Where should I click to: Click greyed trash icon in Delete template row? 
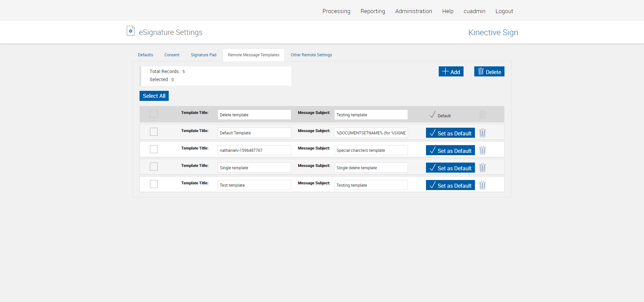(x=482, y=115)
